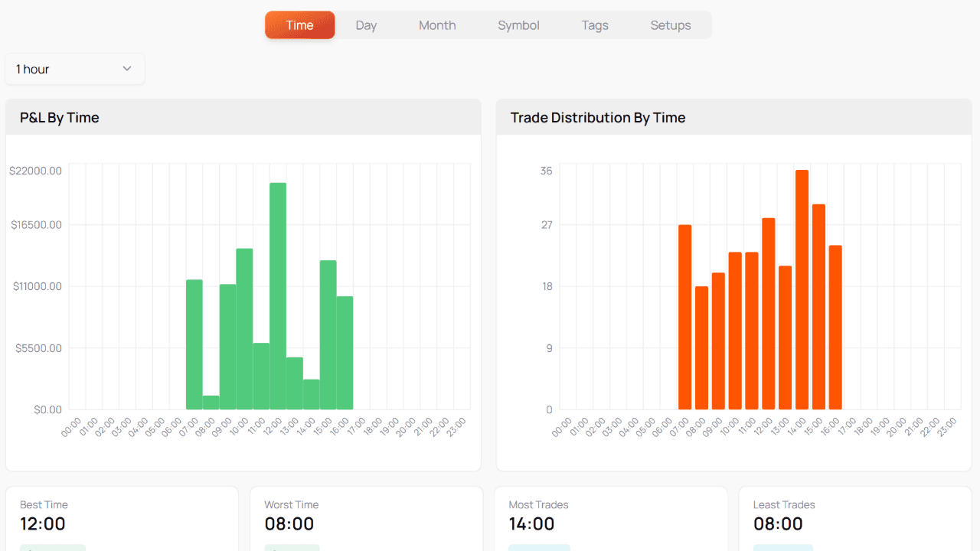Select the 07:00 orange bar in Trade Distribution
This screenshot has height=551, width=980.
(684, 317)
